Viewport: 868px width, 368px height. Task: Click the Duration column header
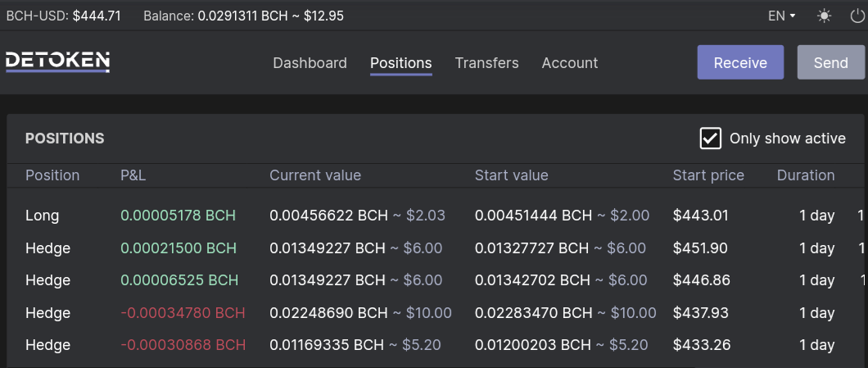(806, 175)
